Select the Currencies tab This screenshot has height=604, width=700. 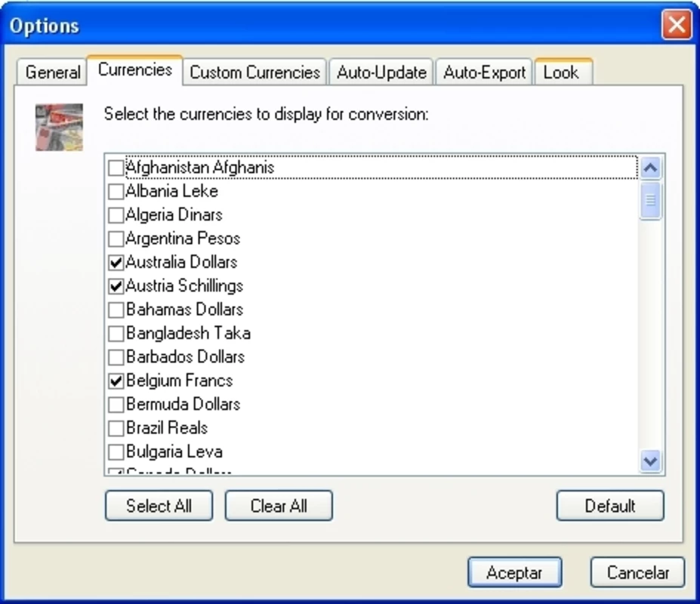click(135, 70)
